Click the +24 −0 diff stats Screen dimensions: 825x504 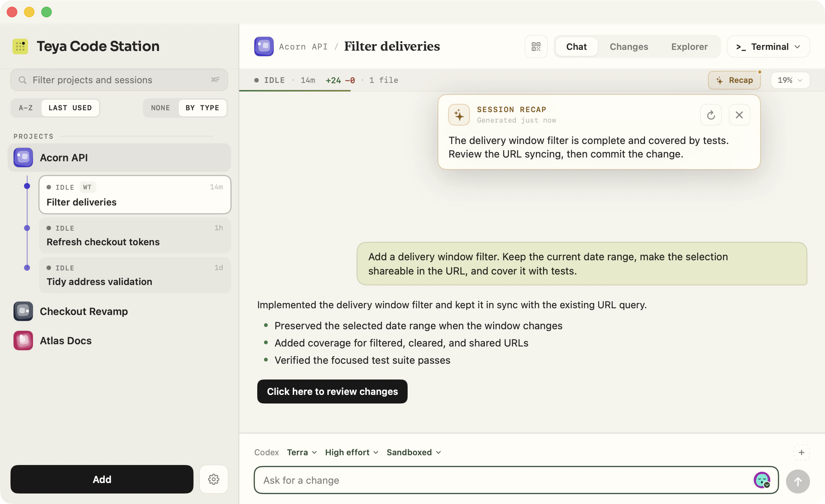(x=340, y=80)
